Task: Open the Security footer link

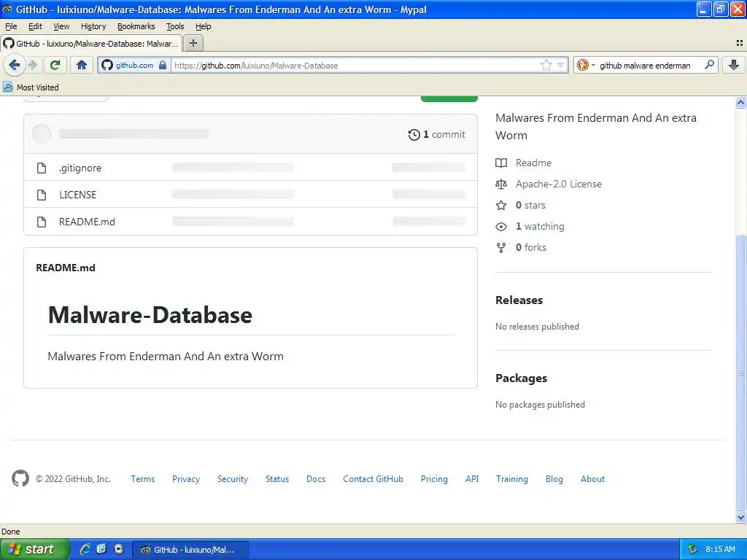Action: 233,479
